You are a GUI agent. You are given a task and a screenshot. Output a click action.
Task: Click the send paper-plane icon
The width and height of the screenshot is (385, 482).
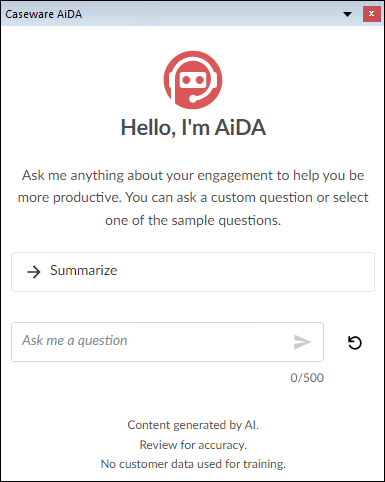point(302,342)
